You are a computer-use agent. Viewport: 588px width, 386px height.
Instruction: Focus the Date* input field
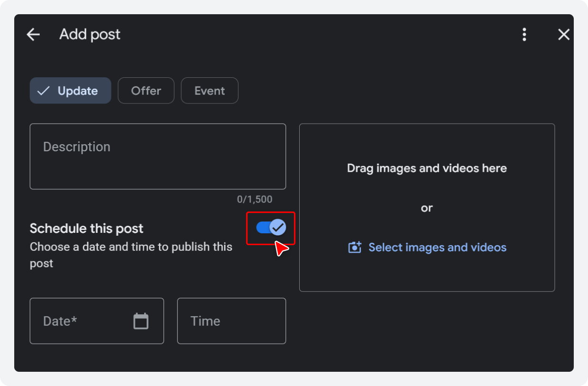[x=97, y=321]
